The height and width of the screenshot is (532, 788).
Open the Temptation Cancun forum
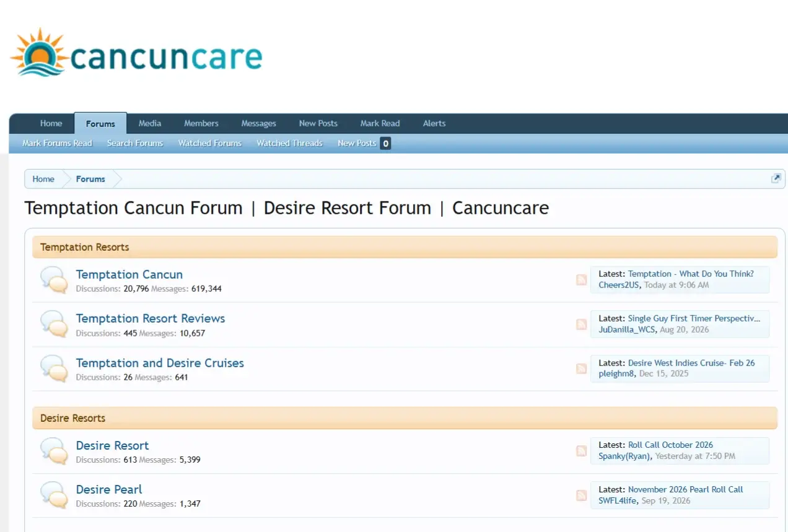click(x=129, y=274)
